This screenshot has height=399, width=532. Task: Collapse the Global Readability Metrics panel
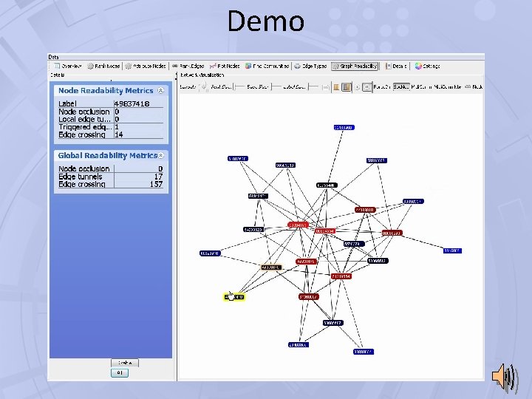tap(161, 155)
